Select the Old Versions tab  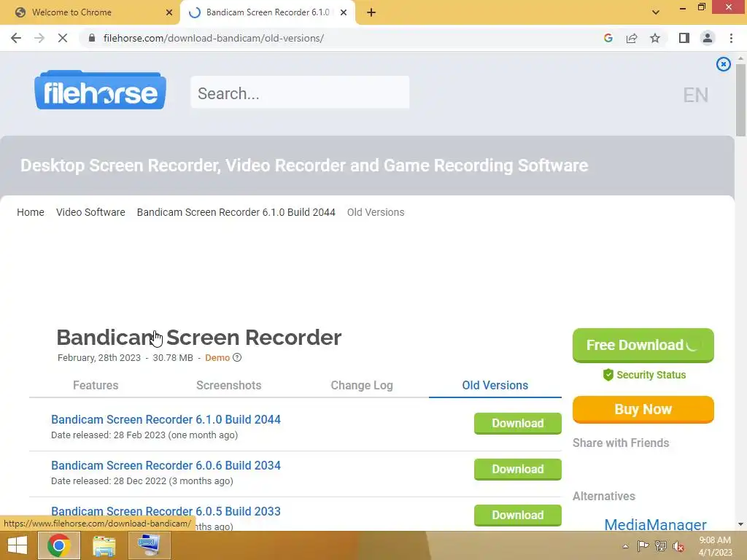[x=495, y=385]
